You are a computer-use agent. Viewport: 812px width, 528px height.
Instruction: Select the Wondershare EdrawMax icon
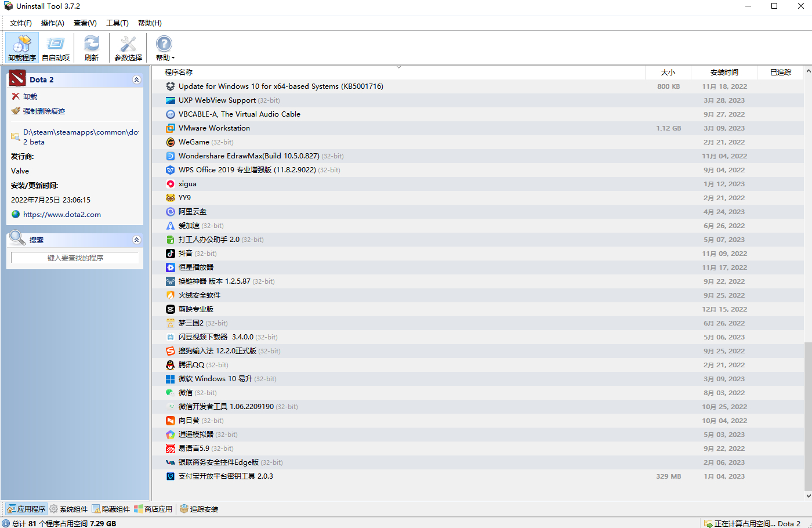(171, 156)
